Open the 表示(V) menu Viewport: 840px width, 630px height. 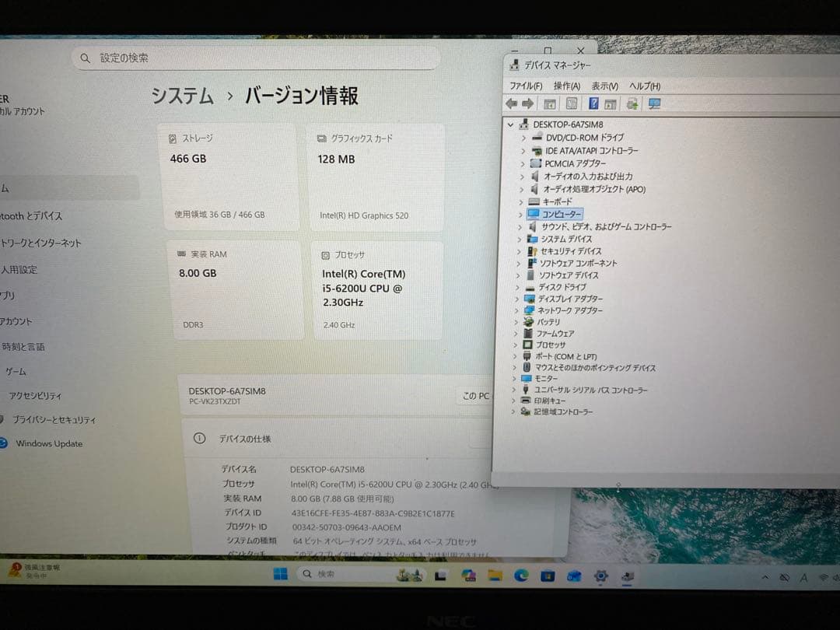[x=605, y=86]
